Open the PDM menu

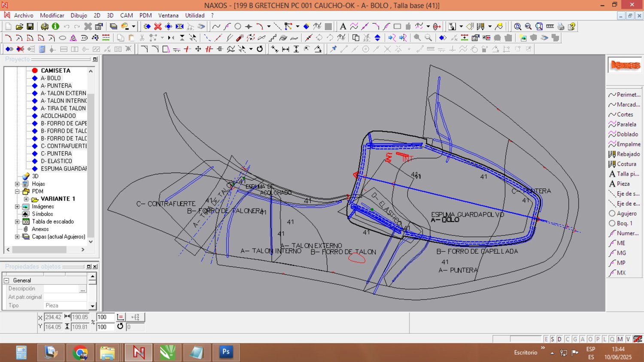(146, 15)
